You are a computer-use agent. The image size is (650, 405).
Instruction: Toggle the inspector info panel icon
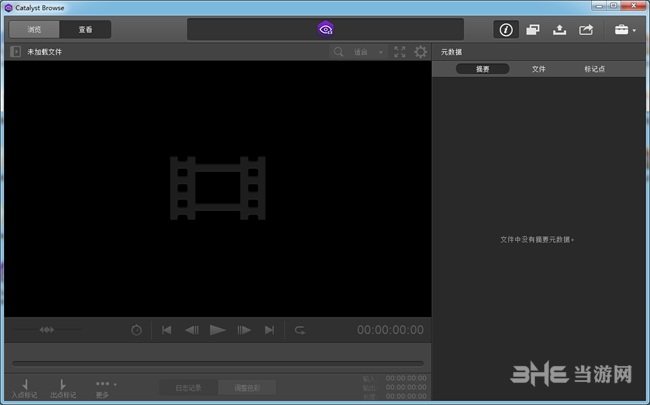(506, 30)
